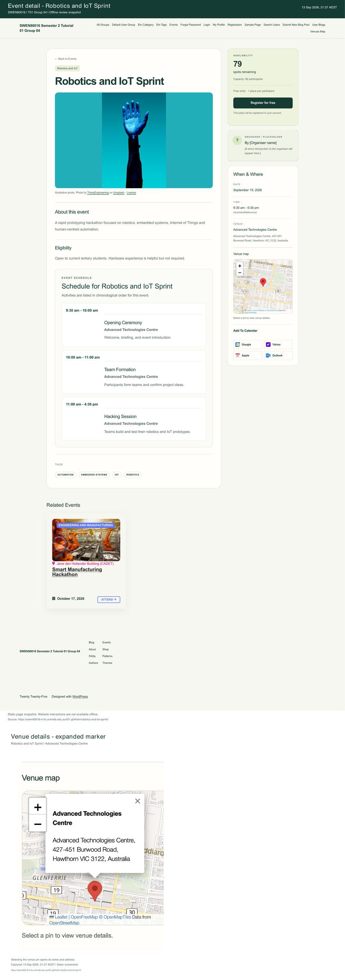Select the AUTOMATION tag
This screenshot has width=345, height=980.
[x=66, y=475]
